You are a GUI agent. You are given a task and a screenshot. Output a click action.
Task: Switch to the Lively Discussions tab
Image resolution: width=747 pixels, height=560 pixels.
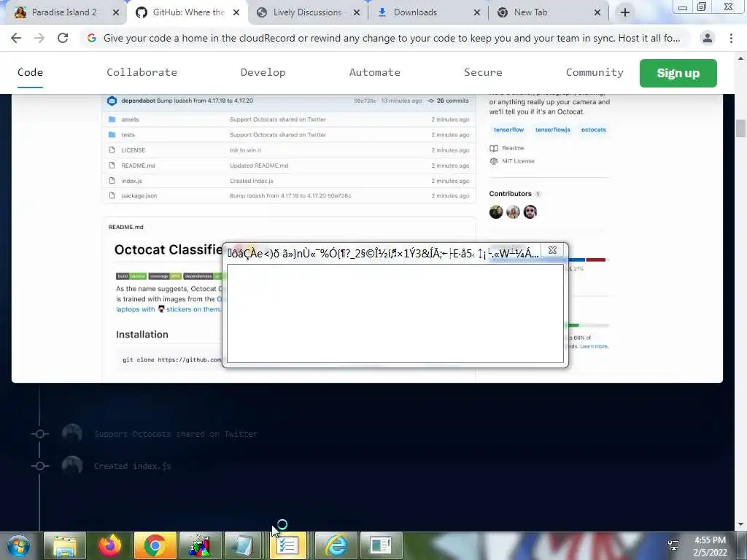tap(307, 12)
